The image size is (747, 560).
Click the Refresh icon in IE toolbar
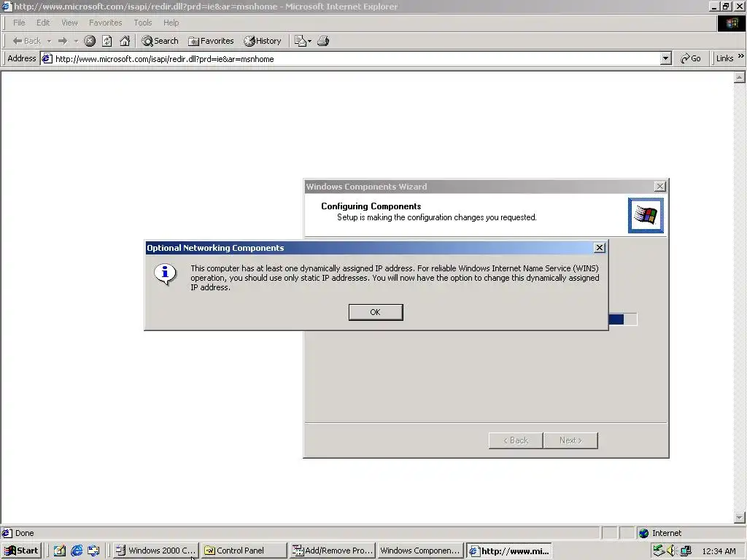tap(107, 41)
